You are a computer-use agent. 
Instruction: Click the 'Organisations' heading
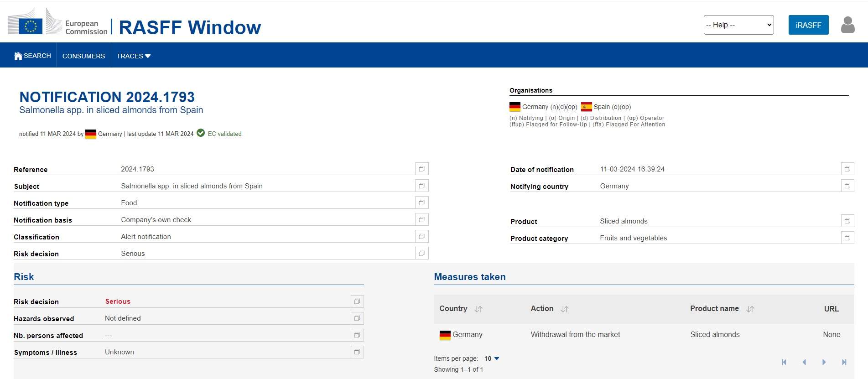pos(531,90)
